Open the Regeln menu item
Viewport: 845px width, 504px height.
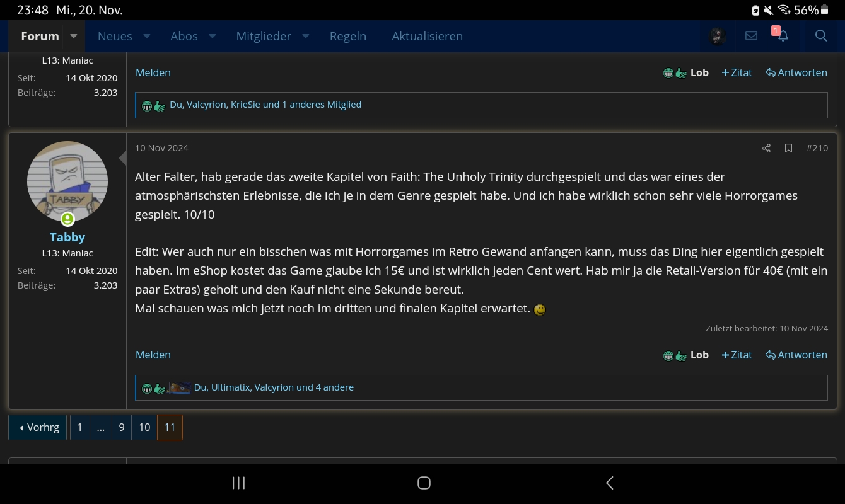[347, 36]
